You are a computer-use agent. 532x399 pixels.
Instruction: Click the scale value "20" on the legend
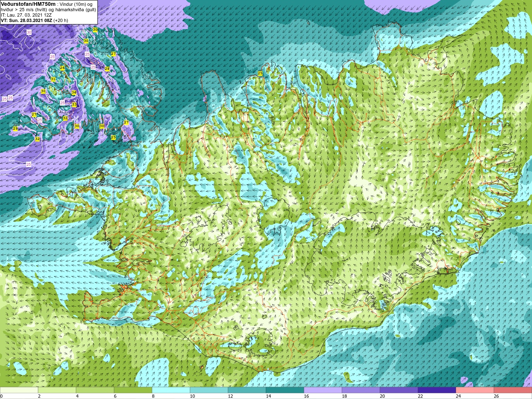tap(382, 397)
